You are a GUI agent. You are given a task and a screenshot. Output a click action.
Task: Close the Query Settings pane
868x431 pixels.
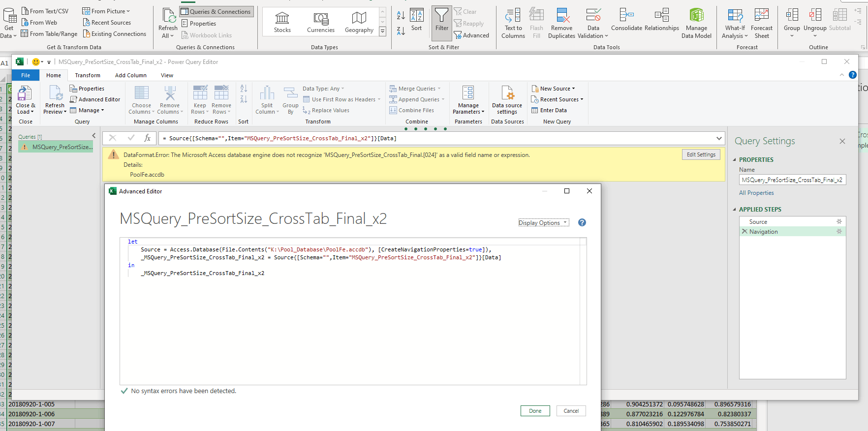842,141
